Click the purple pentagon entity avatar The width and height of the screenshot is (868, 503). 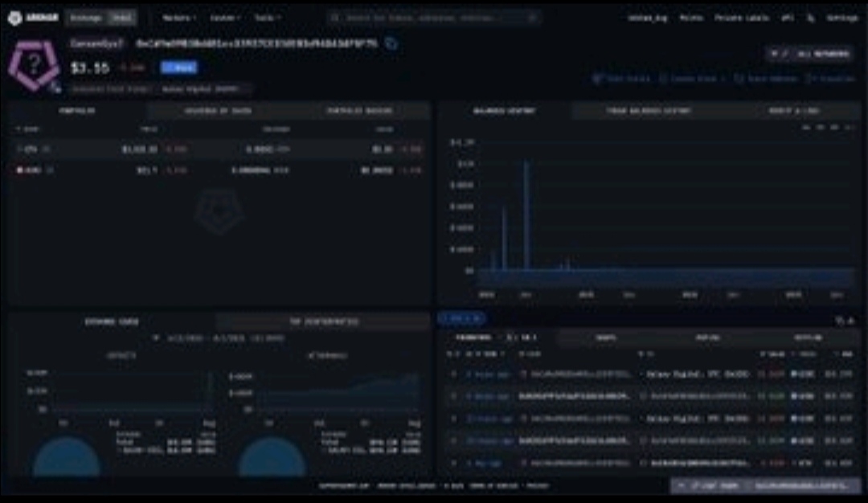tap(34, 65)
